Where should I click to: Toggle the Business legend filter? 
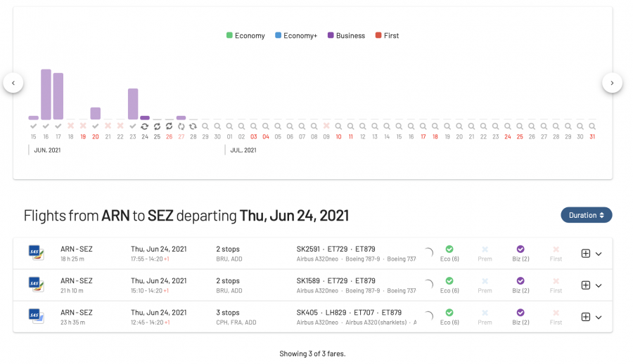tap(346, 36)
